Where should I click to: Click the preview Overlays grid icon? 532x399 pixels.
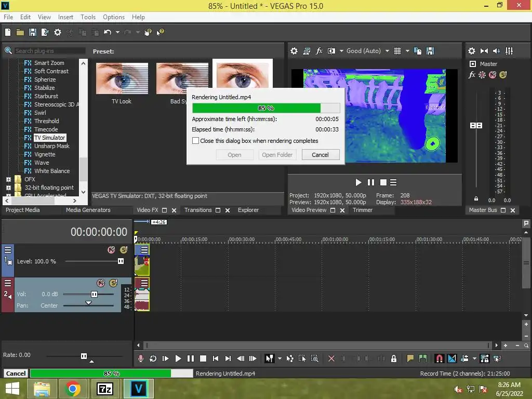coord(397,51)
